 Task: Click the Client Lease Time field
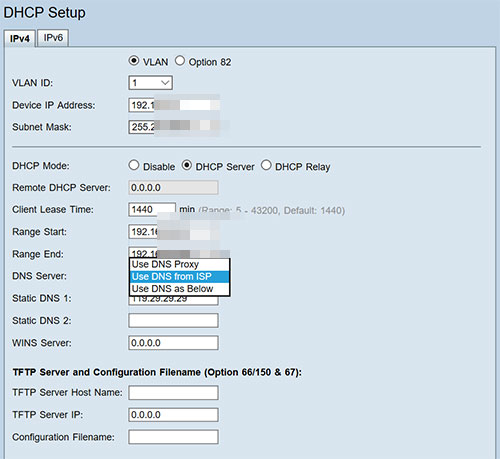pos(152,210)
